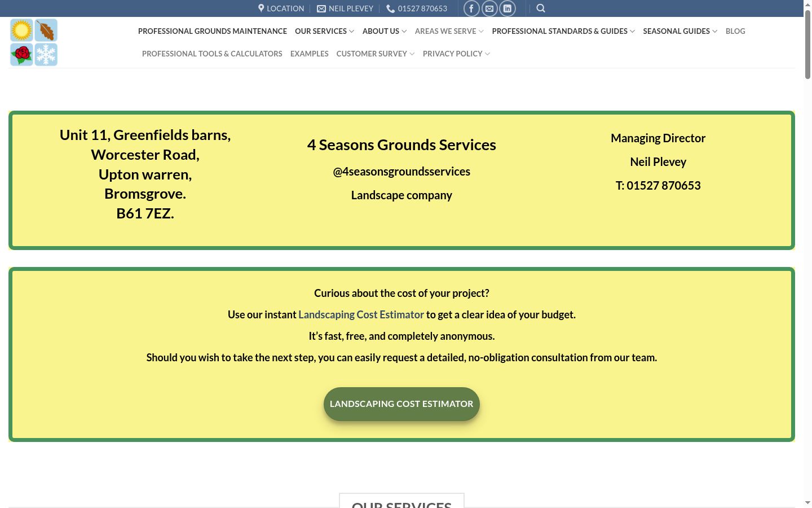Open the Areas We Serve menu item
812x508 pixels.
pos(445,31)
